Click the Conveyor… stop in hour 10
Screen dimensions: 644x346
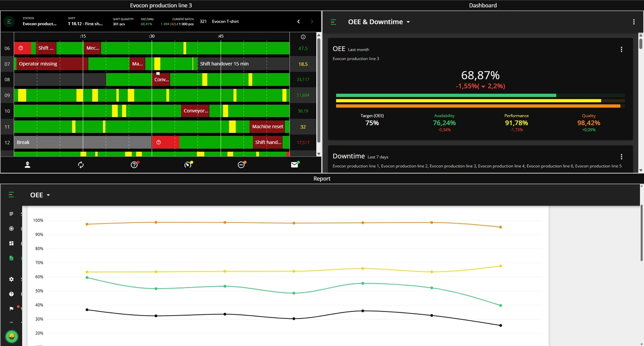pos(195,111)
